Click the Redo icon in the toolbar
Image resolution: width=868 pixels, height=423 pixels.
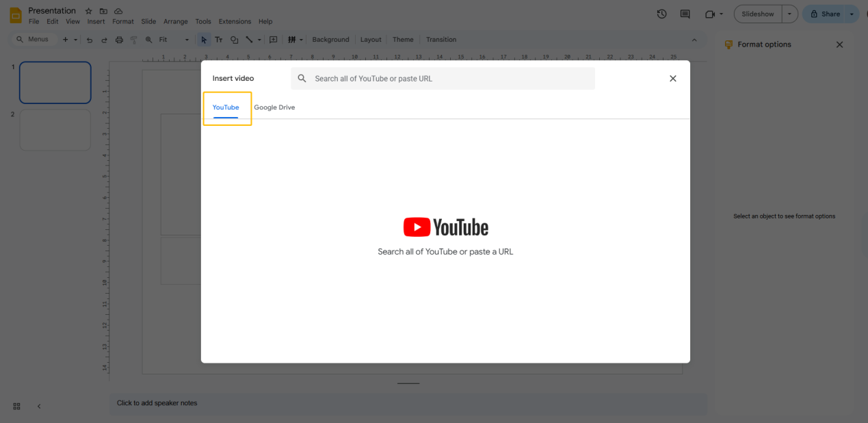[104, 39]
